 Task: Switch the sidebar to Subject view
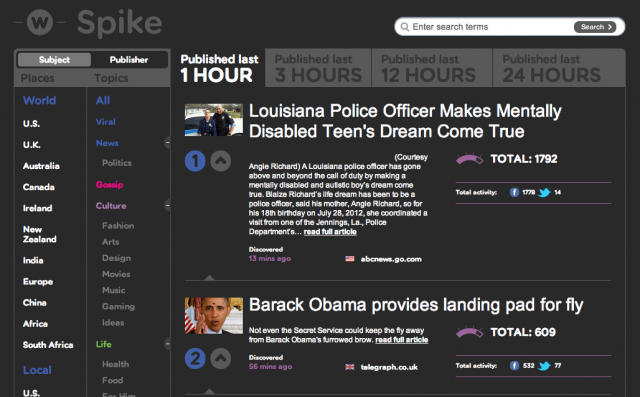click(x=54, y=60)
